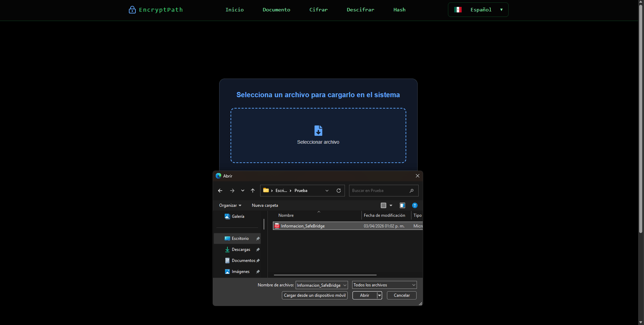
Task: Expand address bar history dropdown
Action: point(327,191)
